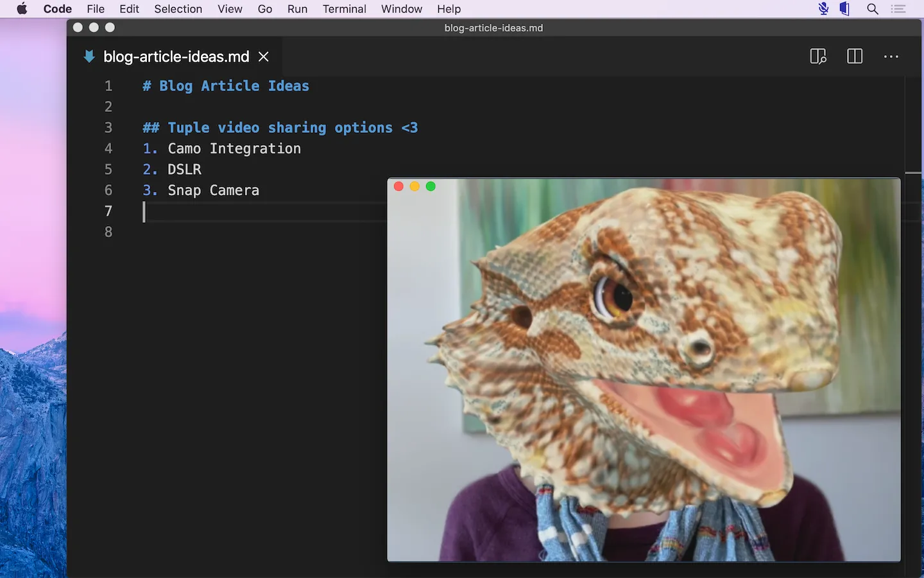Open the Markdown preview to the side
Image resolution: width=924 pixels, height=578 pixels.
click(818, 57)
